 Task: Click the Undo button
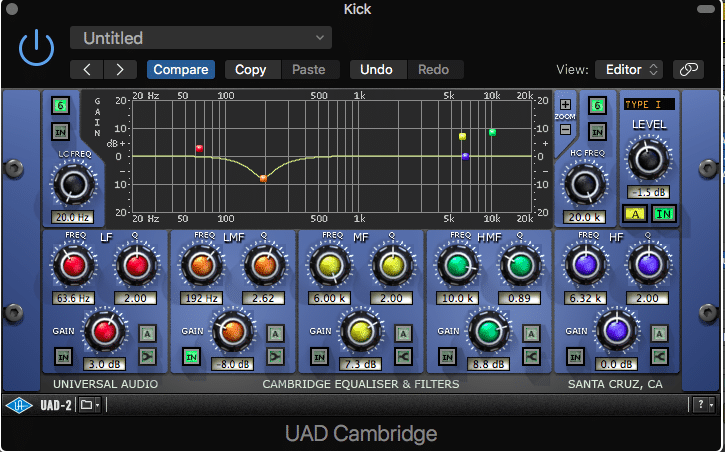click(x=376, y=69)
